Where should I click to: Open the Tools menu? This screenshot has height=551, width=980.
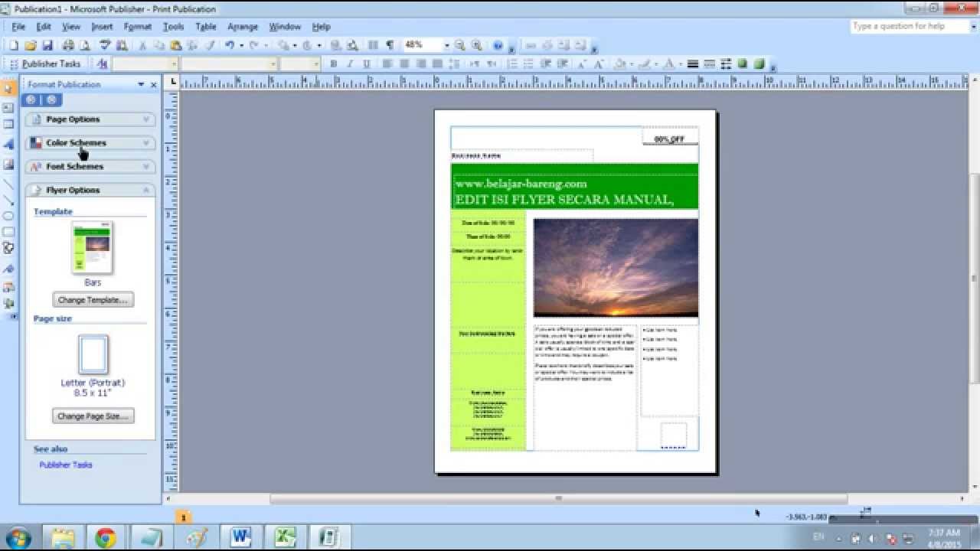pos(174,27)
